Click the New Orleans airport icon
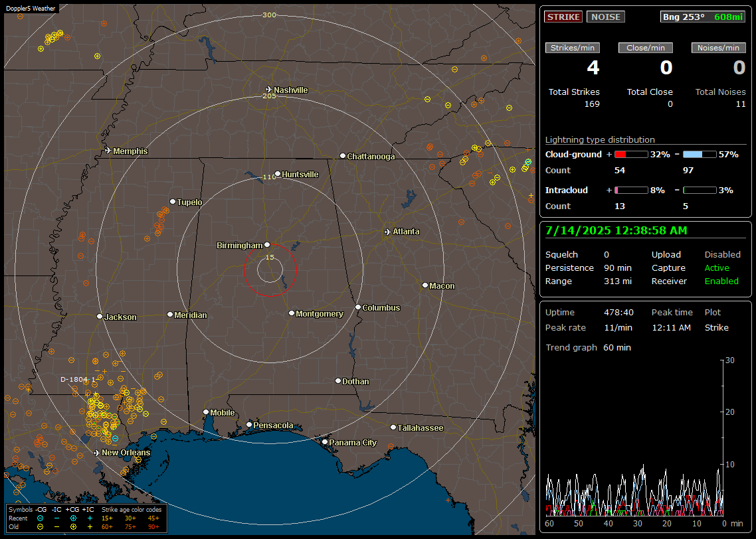Image resolution: width=756 pixels, height=539 pixels. pyautogui.click(x=96, y=453)
